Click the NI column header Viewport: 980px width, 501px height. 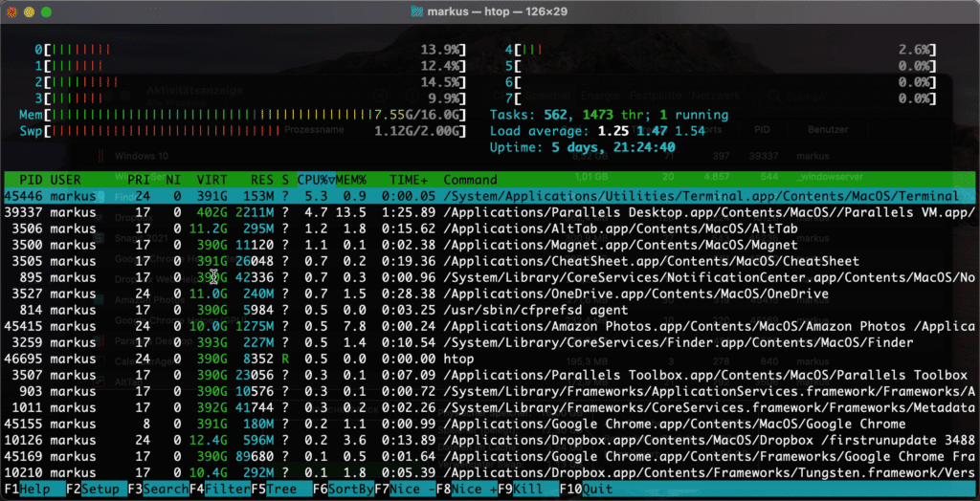(173, 180)
